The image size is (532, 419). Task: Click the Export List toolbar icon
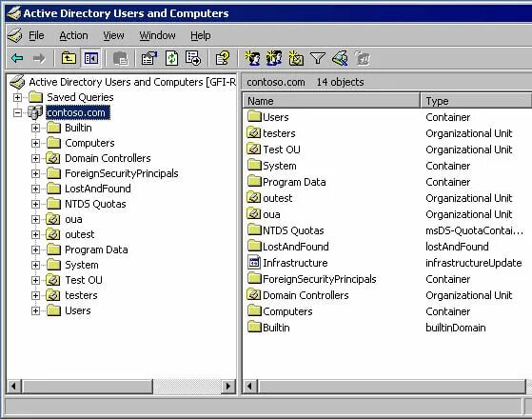pos(193,58)
